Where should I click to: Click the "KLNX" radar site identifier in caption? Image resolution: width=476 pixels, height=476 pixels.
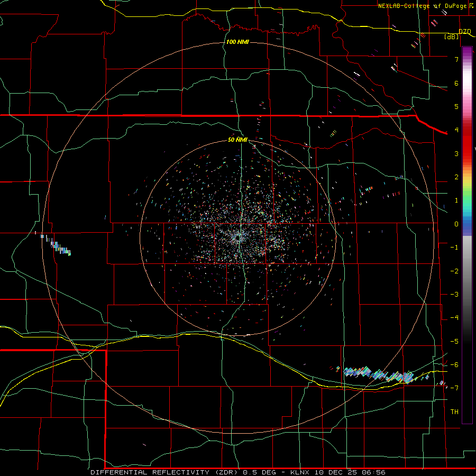(x=301, y=472)
